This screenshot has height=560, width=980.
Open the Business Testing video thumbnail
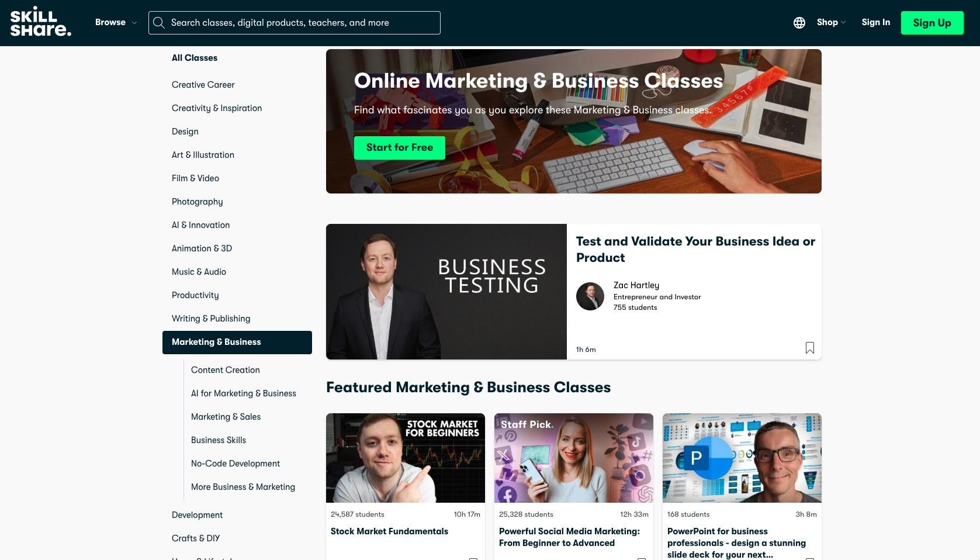446,292
